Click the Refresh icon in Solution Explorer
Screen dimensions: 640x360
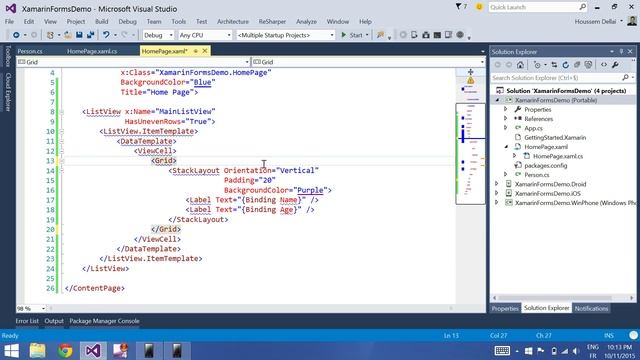tap(565, 64)
